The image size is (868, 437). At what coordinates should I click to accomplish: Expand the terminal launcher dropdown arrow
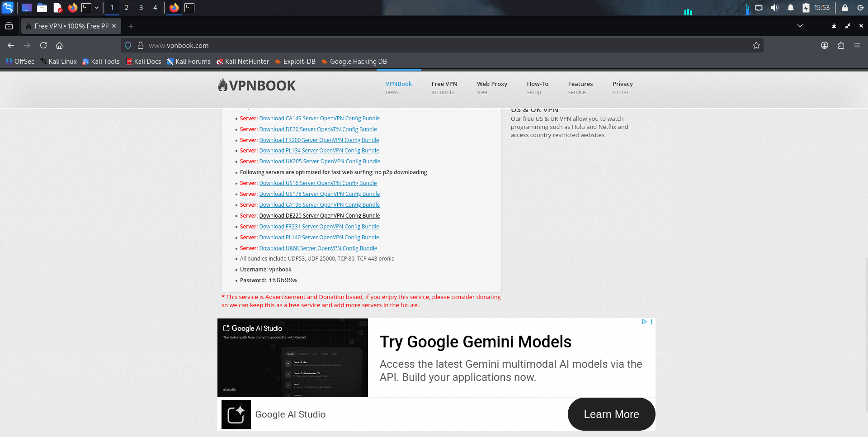(97, 8)
